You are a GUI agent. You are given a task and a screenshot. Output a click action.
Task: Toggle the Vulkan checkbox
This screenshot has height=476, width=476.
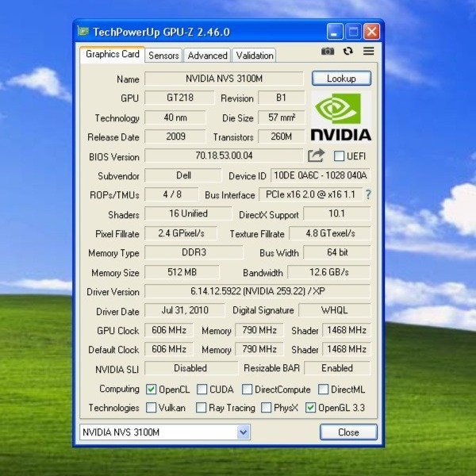(151, 408)
